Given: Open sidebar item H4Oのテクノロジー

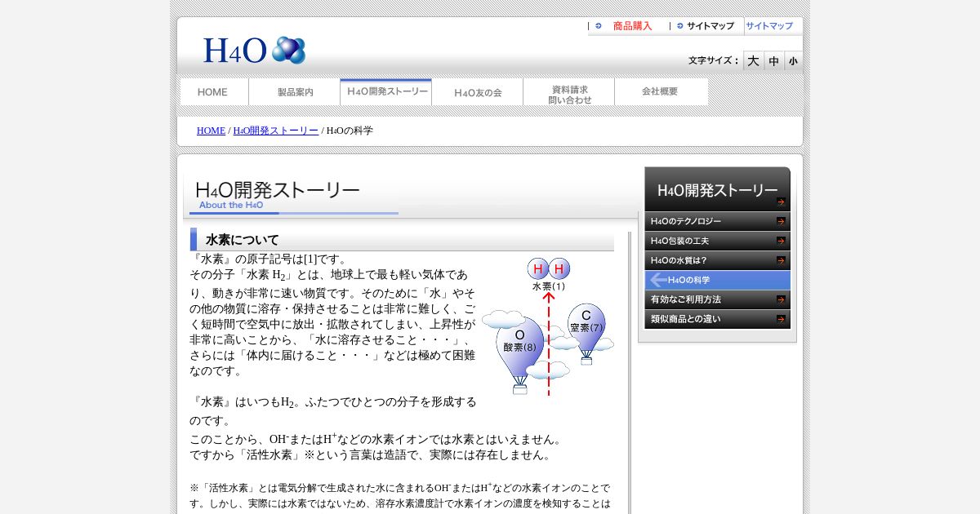Looking at the screenshot, I should (717, 221).
